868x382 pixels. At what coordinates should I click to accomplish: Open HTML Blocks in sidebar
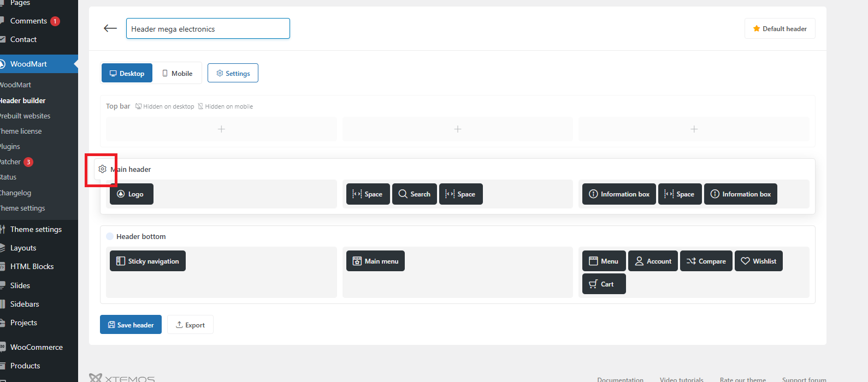coord(32,266)
